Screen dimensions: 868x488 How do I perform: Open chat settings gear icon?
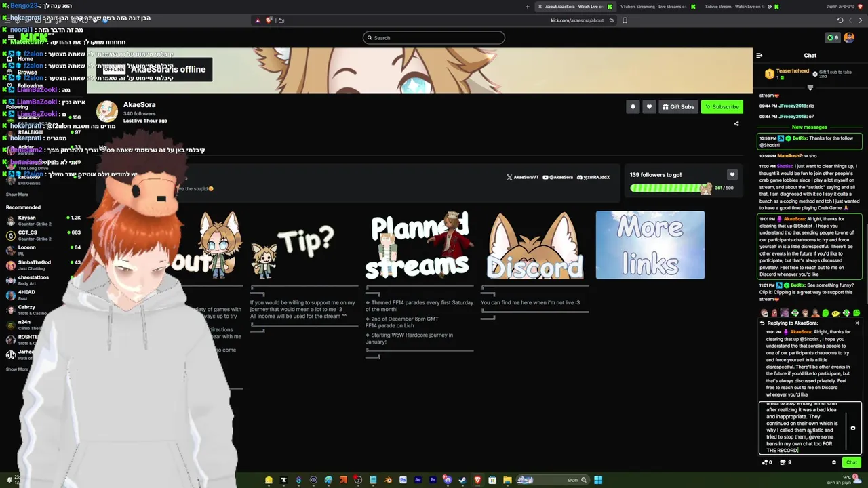point(834,462)
